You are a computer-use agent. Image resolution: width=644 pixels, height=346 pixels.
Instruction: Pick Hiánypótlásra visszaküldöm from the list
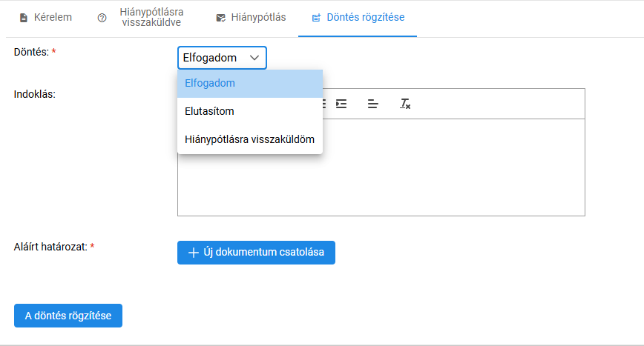pyautogui.click(x=250, y=139)
